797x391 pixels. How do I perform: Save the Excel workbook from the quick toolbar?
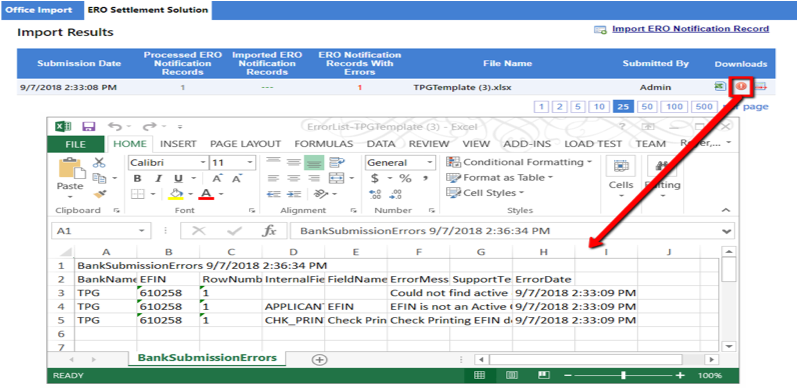click(x=88, y=127)
